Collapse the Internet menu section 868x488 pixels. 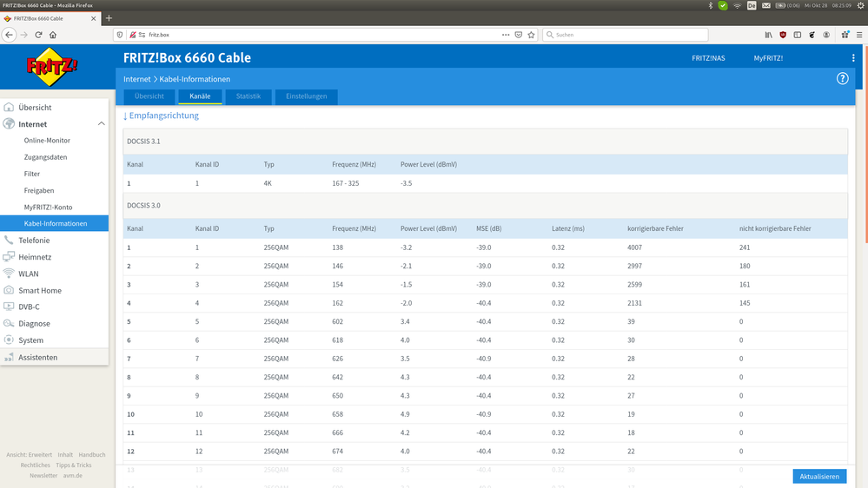click(101, 124)
